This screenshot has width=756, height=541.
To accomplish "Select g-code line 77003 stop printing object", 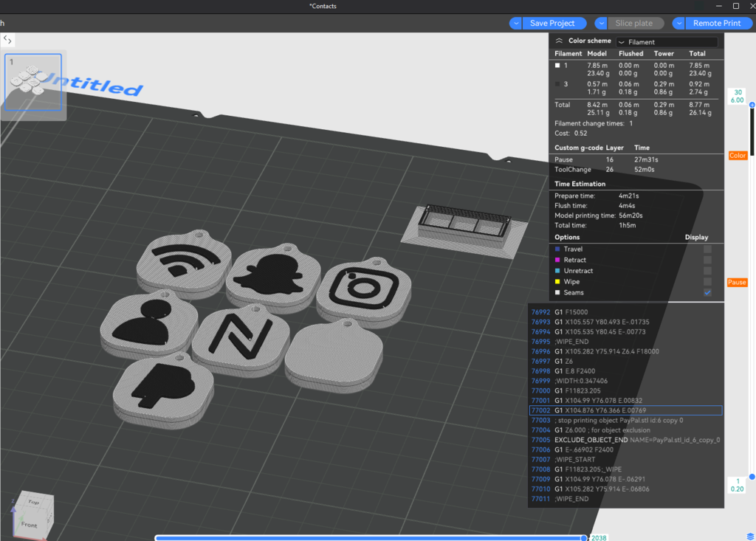I will tap(626, 421).
